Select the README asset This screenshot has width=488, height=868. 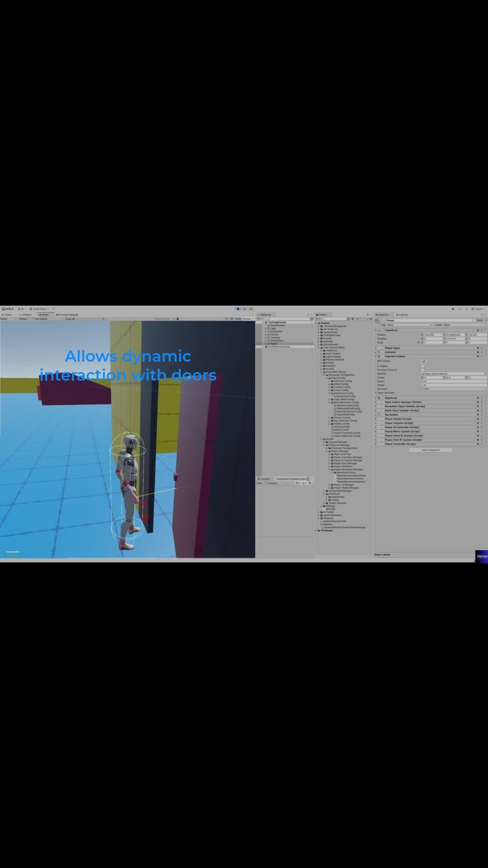click(330, 509)
